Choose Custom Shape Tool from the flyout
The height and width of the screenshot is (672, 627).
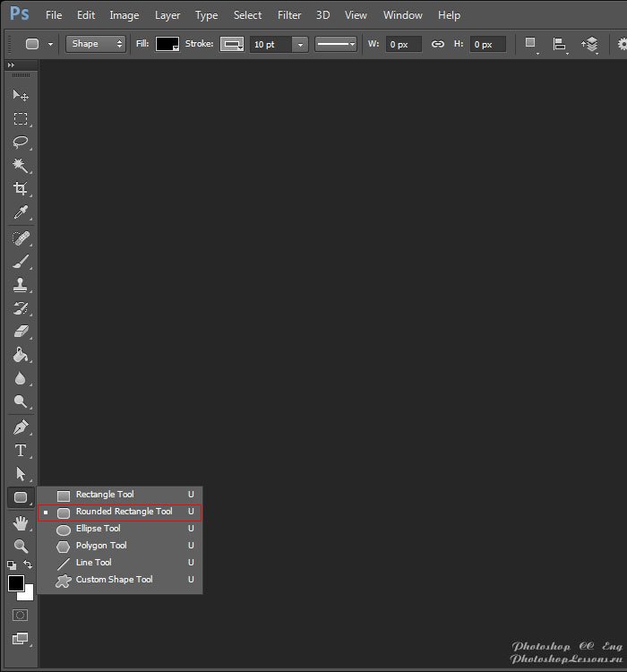tap(114, 580)
